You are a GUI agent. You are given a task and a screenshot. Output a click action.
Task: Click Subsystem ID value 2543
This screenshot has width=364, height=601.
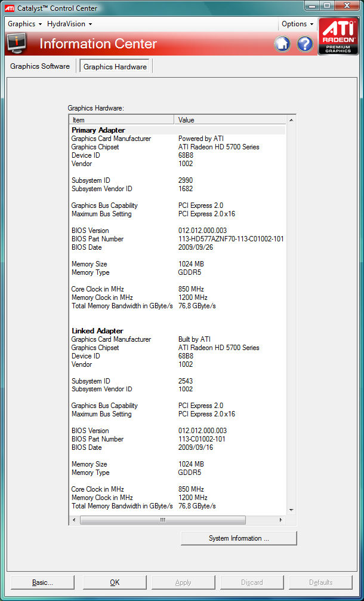click(x=186, y=381)
